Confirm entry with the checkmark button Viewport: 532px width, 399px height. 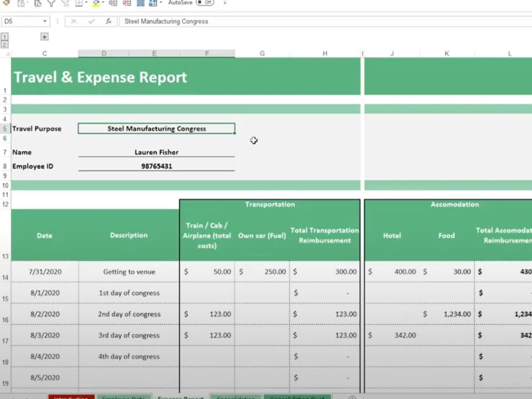click(92, 22)
